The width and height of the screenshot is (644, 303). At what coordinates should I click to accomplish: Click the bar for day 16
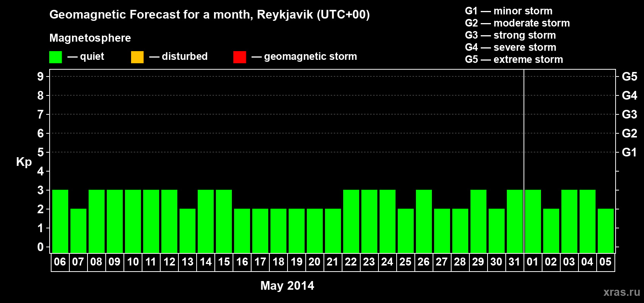[242, 231]
